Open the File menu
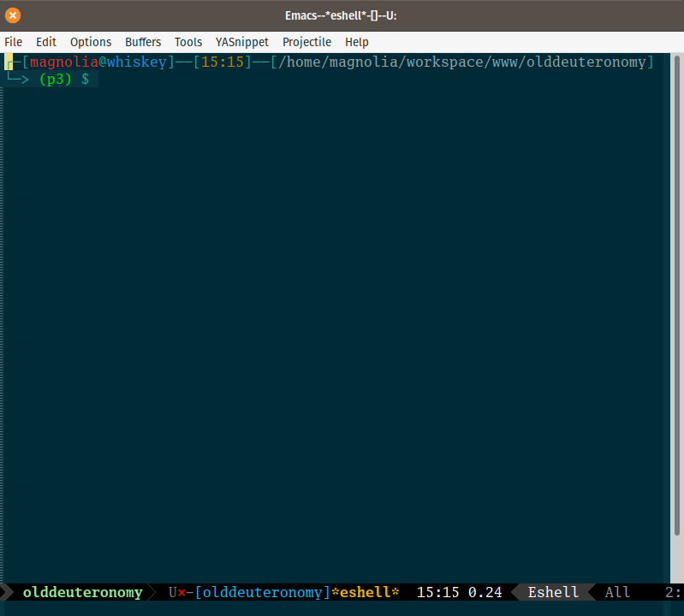684x616 pixels. pyautogui.click(x=13, y=42)
